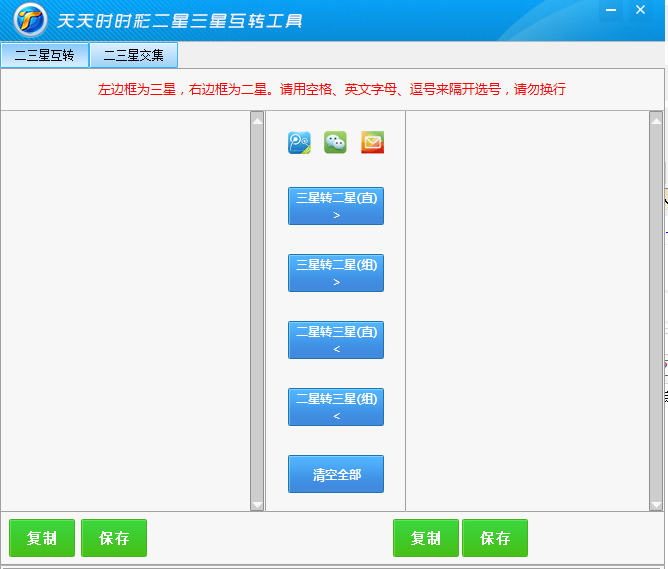Click the left box scrollbar down arrow
This screenshot has width=668, height=569.
click(257, 505)
